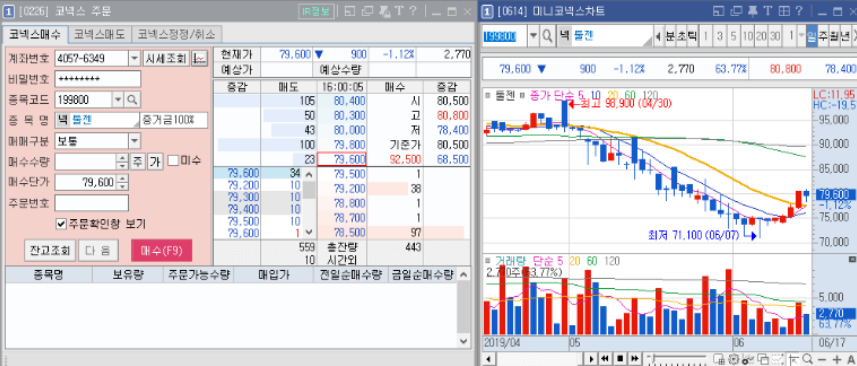
Task: Open the period number dropdown next to 1
Action: pyautogui.click(x=802, y=37)
